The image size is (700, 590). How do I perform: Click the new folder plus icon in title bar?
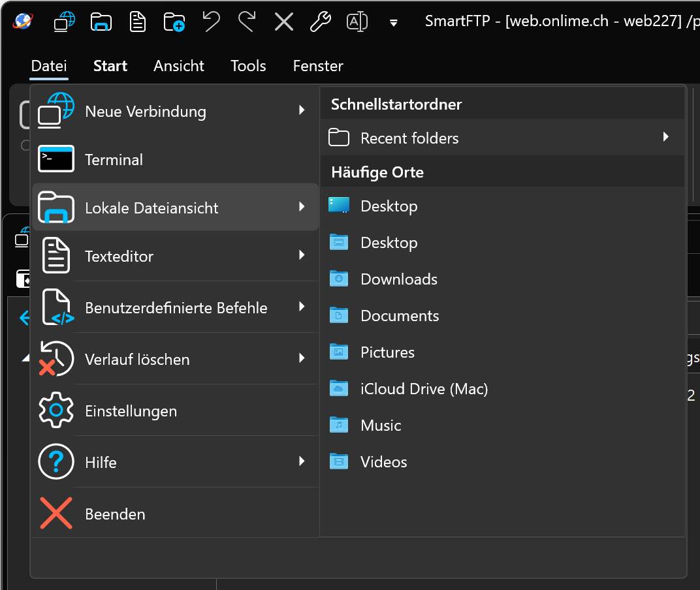coord(174,22)
